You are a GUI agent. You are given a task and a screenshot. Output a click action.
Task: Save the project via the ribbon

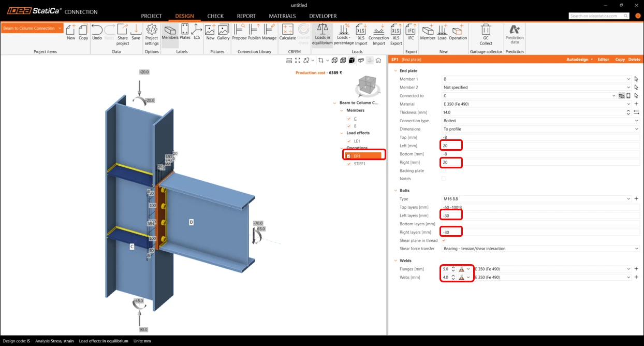tap(136, 32)
